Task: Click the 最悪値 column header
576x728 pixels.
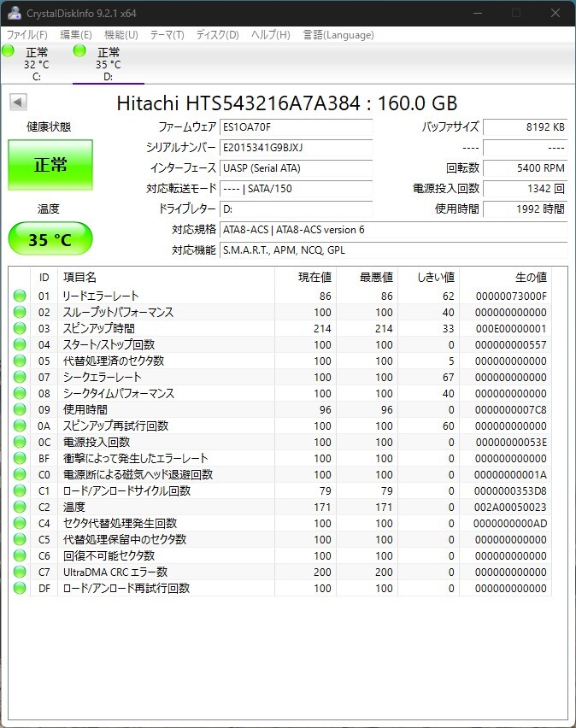Action: pyautogui.click(x=367, y=277)
